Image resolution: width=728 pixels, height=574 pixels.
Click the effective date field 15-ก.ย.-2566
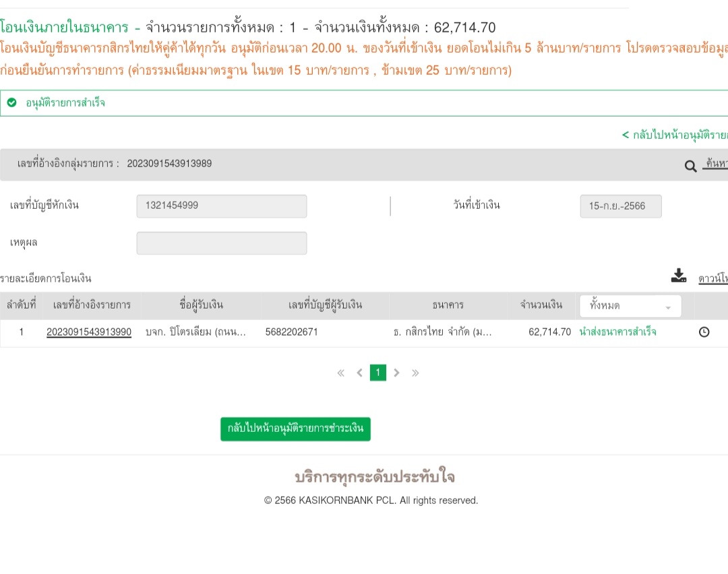620,206
